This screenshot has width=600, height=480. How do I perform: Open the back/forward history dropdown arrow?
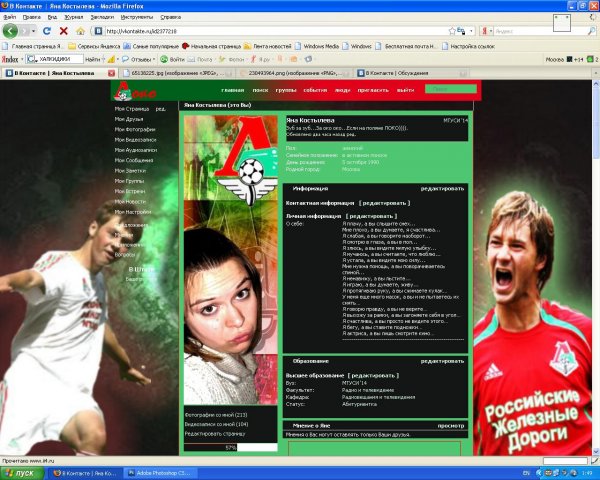(x=34, y=31)
